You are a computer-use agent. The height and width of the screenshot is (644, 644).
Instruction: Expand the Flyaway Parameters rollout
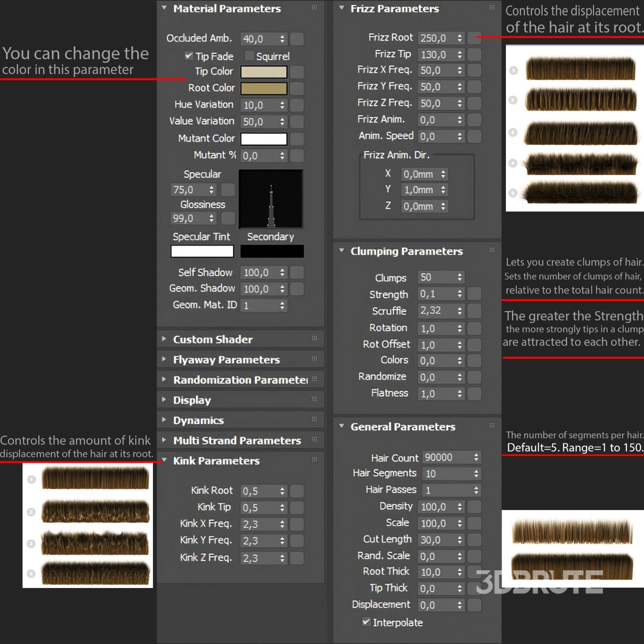point(226,359)
